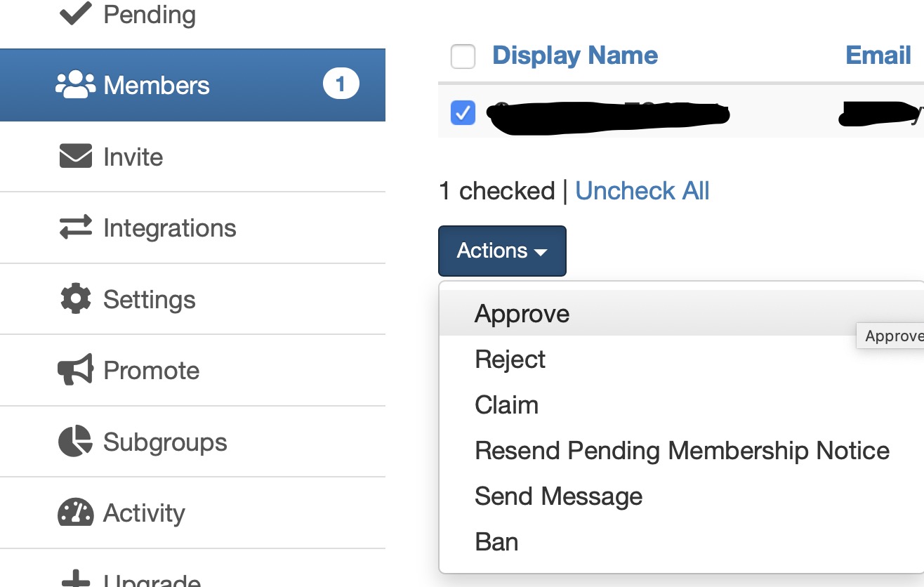Click the Uncheck All link
This screenshot has width=924, height=587.
(x=642, y=190)
